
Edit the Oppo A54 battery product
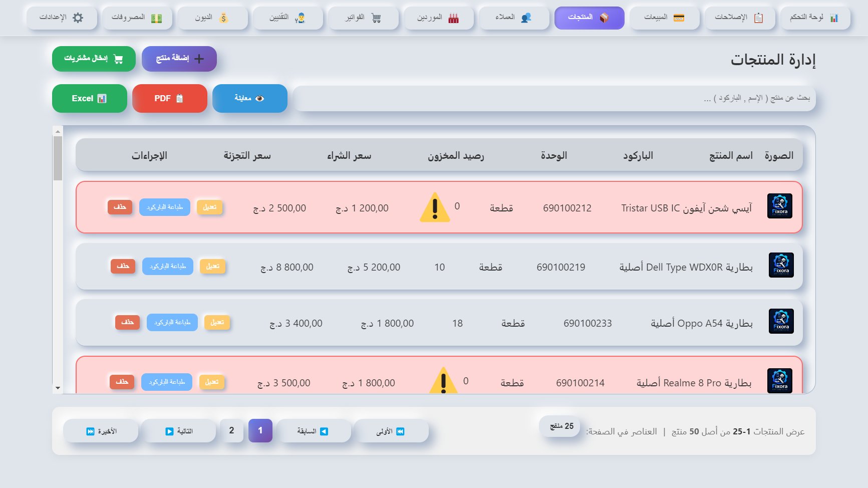coord(217,322)
